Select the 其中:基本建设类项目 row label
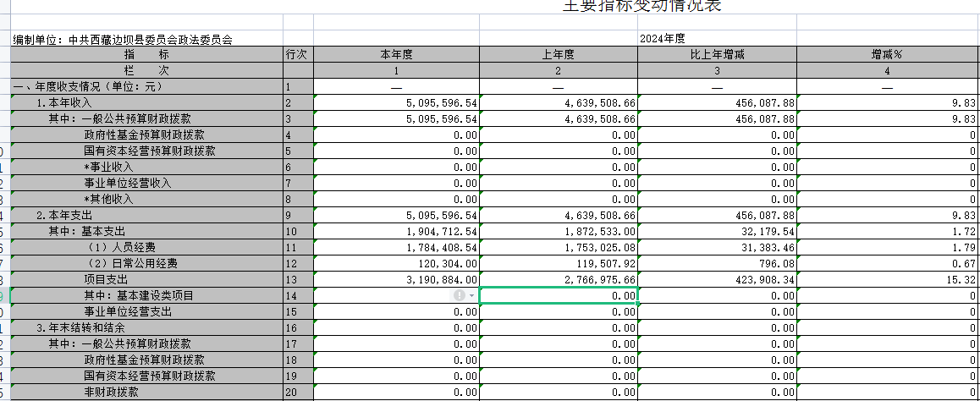The width and height of the screenshot is (980, 401). pyautogui.click(x=147, y=295)
